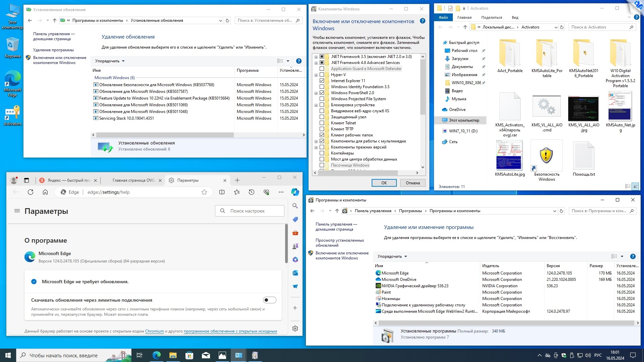
Task: Open Edge sidebar settings gear icon
Action: 295,328
